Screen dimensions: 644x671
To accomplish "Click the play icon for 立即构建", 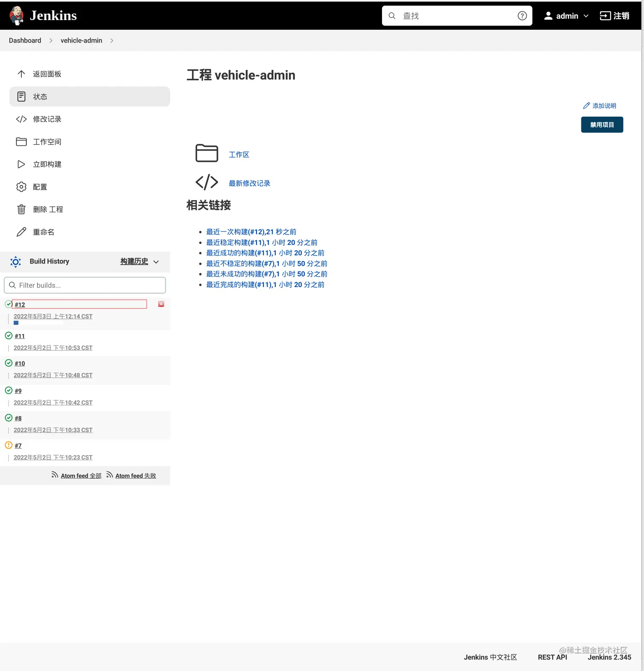I will (x=21, y=164).
